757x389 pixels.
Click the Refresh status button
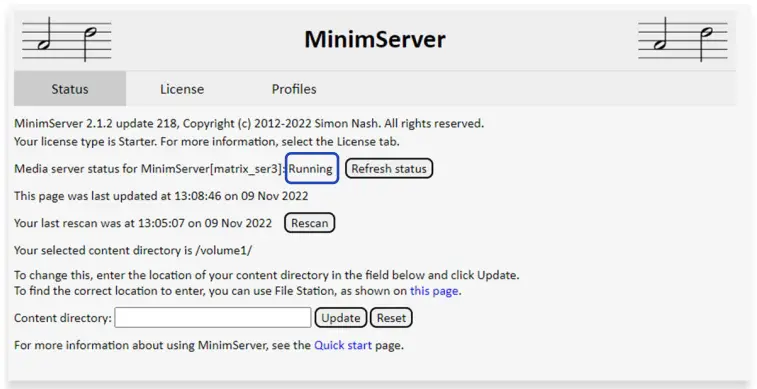tap(389, 169)
